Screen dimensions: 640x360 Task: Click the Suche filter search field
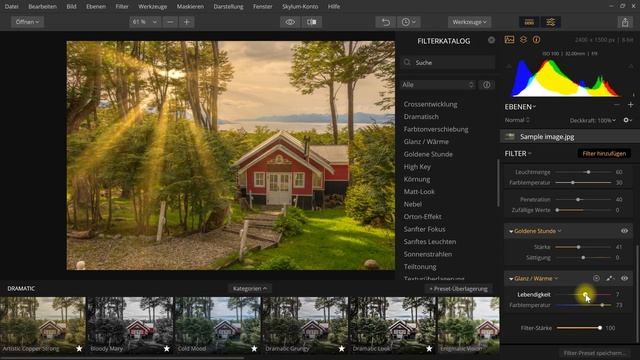click(x=447, y=62)
